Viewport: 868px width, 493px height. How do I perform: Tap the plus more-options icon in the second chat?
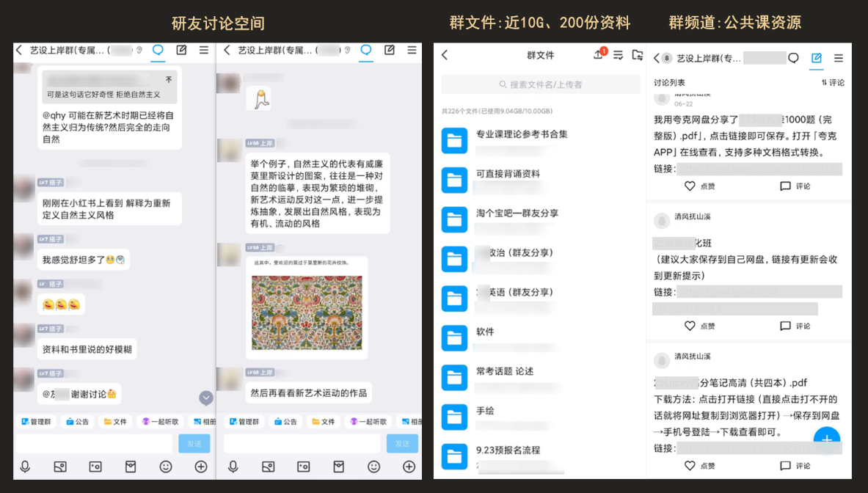[x=409, y=467]
